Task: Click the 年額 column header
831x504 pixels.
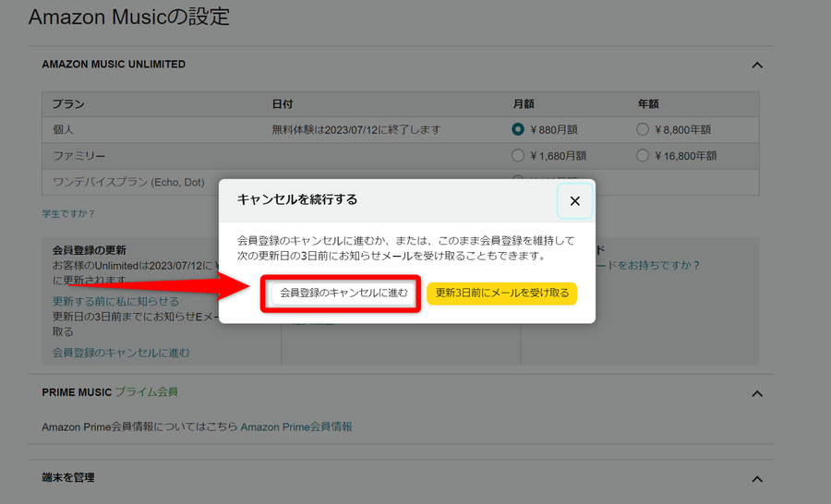Action: (648, 104)
